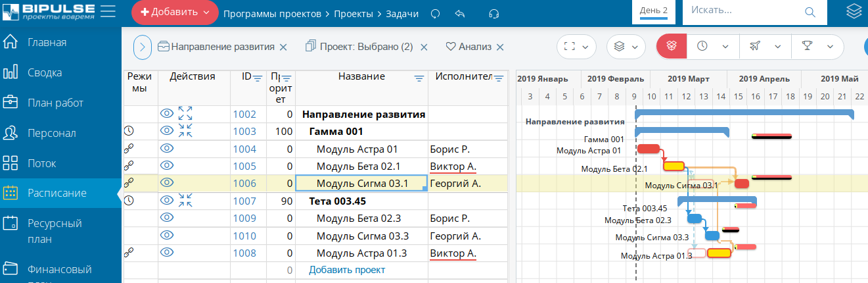Image resolution: width=868 pixels, height=283 pixels.
Task: Collapse the Гамма 001 row using its arrows icon
Action: pos(185,131)
